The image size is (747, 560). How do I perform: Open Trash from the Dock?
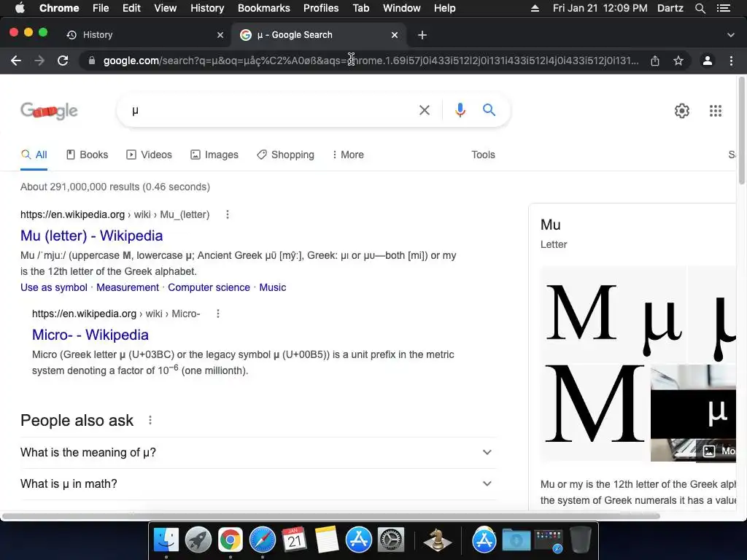(x=580, y=540)
